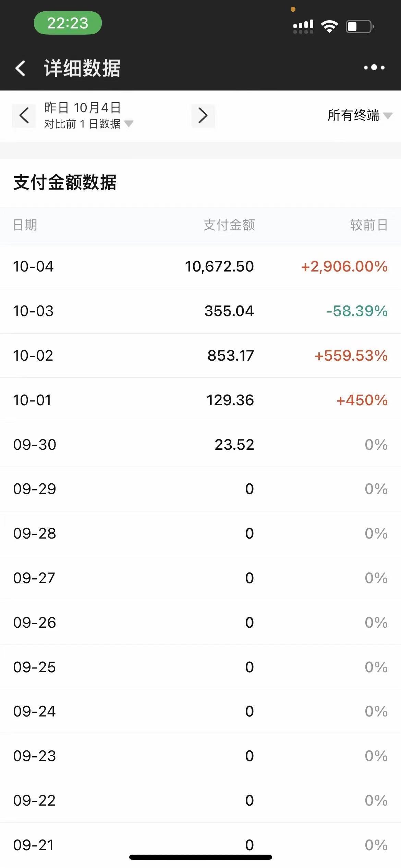Tap the -58.39% change value

357,311
